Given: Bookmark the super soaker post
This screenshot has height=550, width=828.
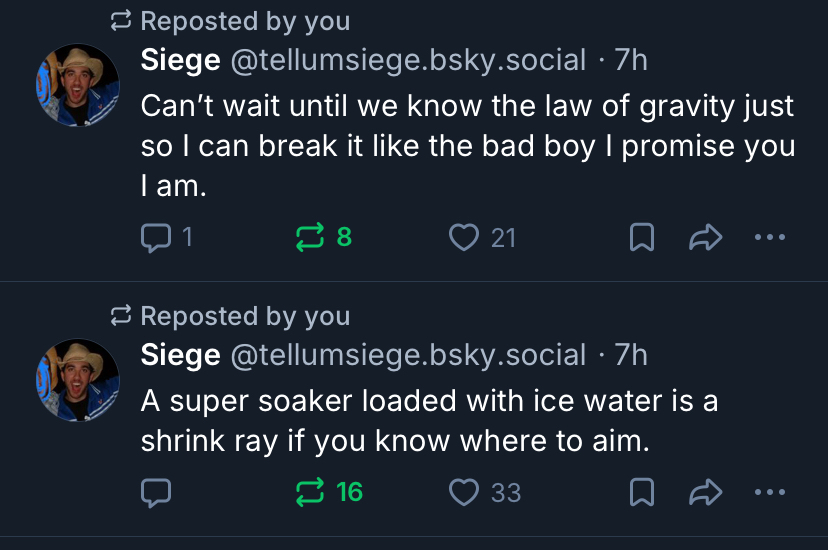Looking at the screenshot, I should pos(641,492).
